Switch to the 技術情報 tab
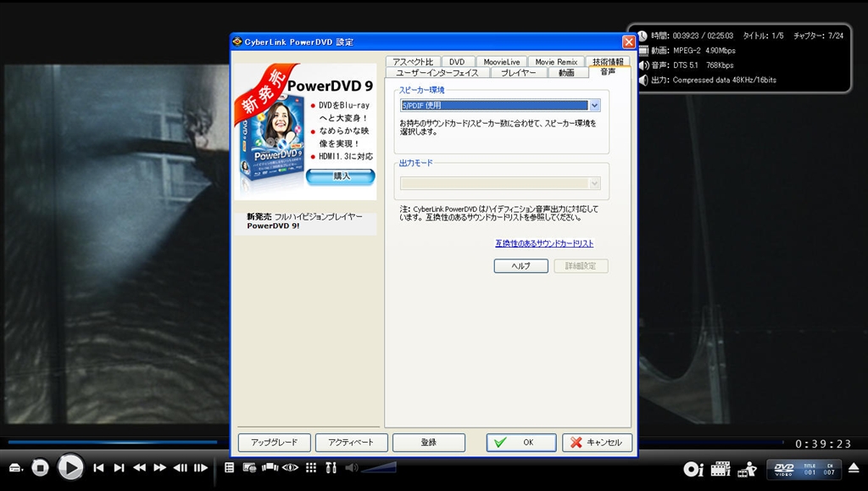The image size is (868, 491). (x=608, y=62)
